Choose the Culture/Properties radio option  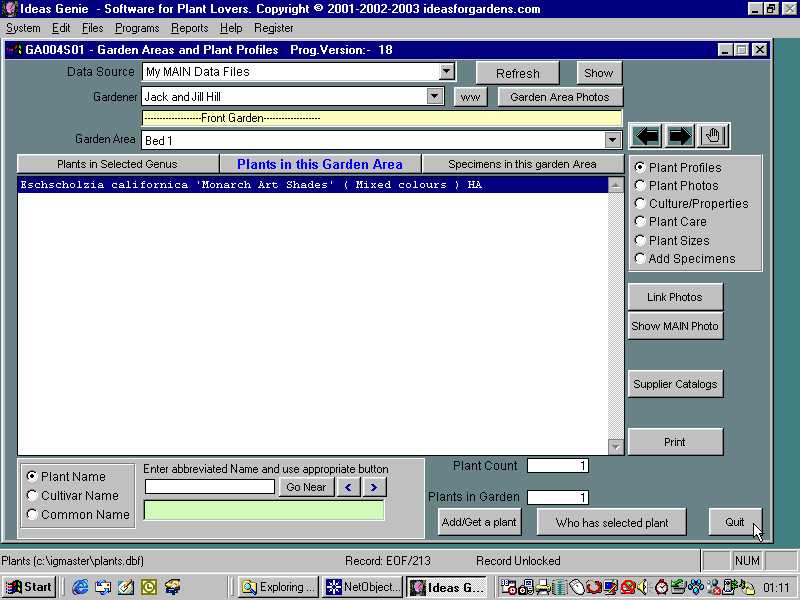coord(641,204)
